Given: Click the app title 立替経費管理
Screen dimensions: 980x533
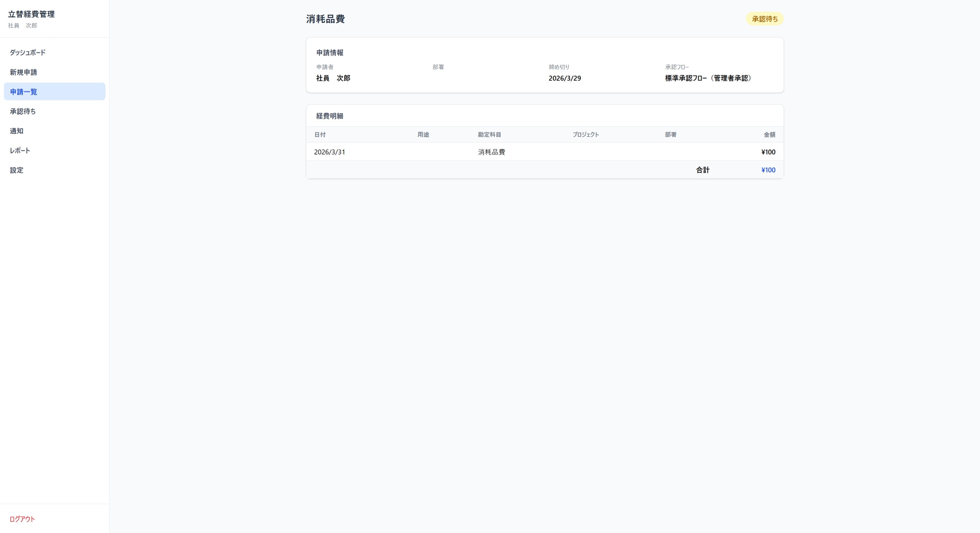Looking at the screenshot, I should [x=32, y=14].
